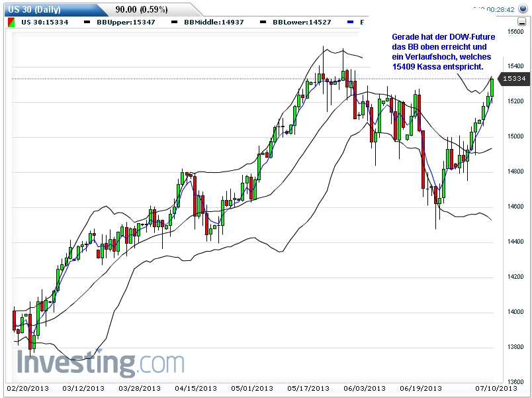Screen dimensions: 532x398
Task: Open the Investing.com watermark logo
Action: (100, 363)
